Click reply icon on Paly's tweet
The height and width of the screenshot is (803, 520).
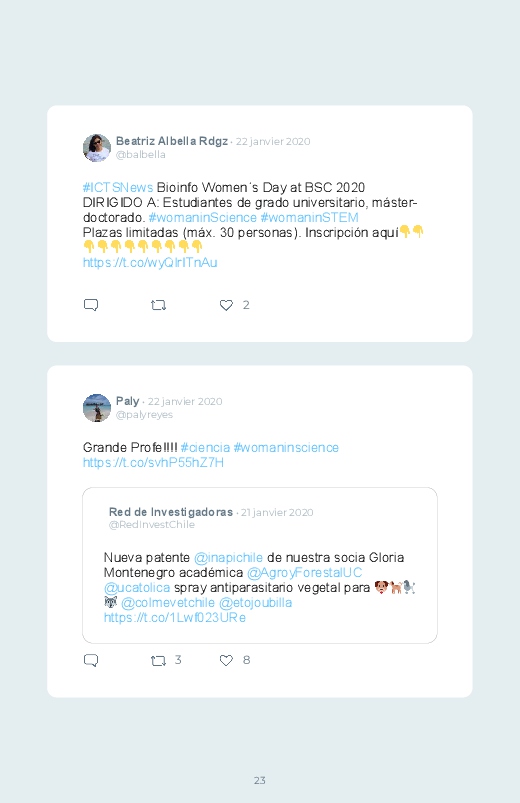click(91, 661)
